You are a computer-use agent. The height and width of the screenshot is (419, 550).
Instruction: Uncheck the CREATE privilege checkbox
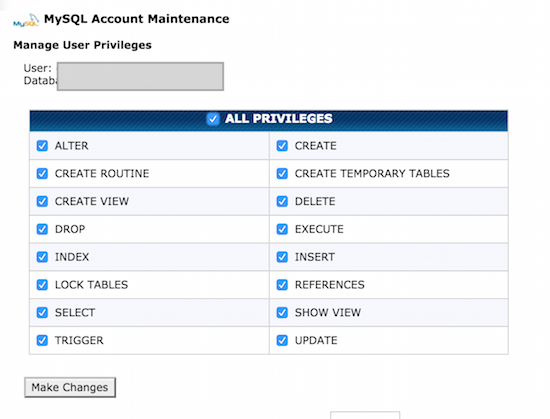(x=282, y=146)
